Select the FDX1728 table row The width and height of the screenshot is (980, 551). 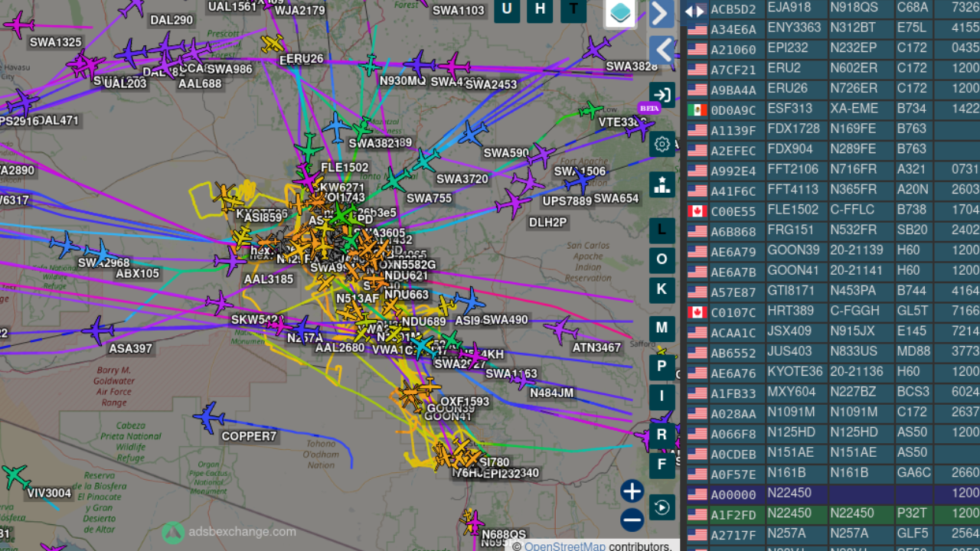coord(833,130)
